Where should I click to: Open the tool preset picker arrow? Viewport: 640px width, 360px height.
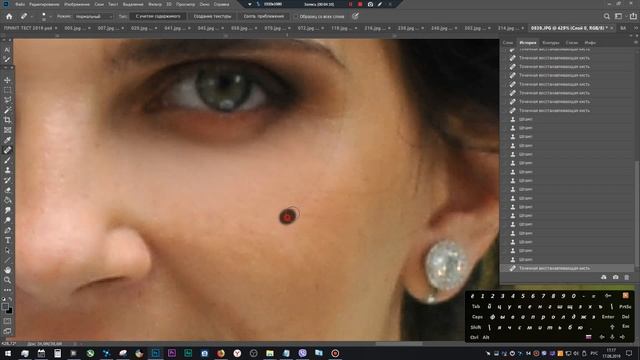(32, 17)
